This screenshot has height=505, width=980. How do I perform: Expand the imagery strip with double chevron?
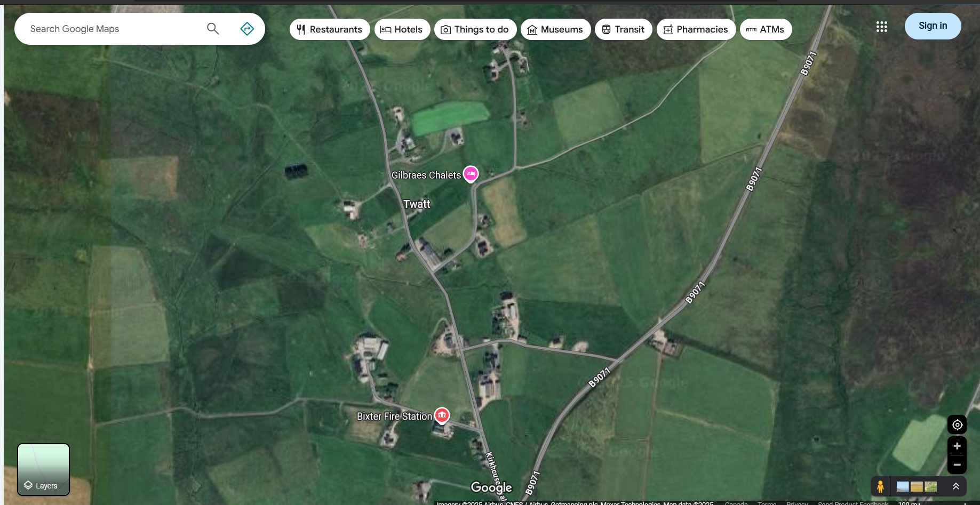(x=956, y=486)
